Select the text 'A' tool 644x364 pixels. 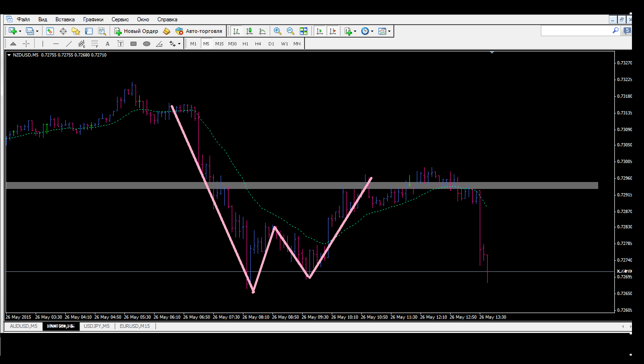pyautogui.click(x=108, y=44)
